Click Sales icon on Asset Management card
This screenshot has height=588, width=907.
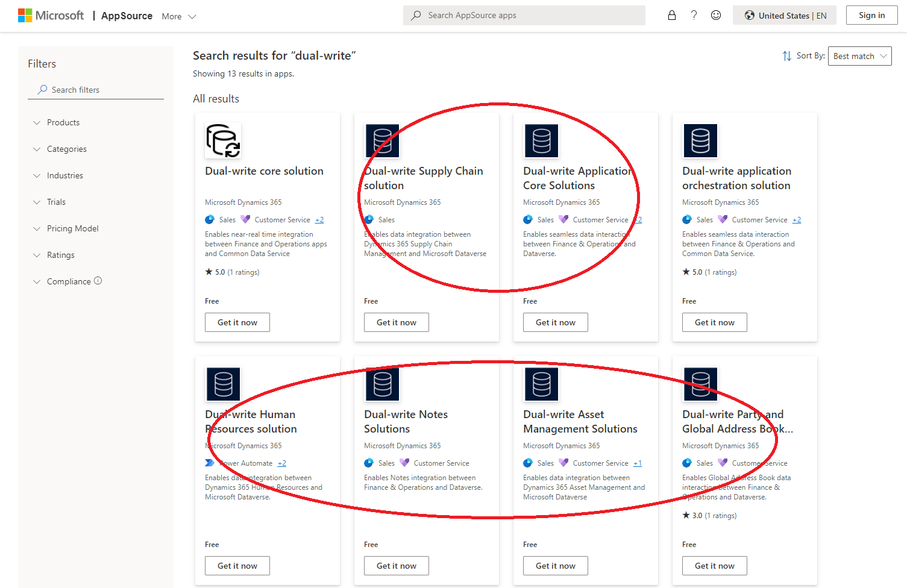pyautogui.click(x=528, y=463)
